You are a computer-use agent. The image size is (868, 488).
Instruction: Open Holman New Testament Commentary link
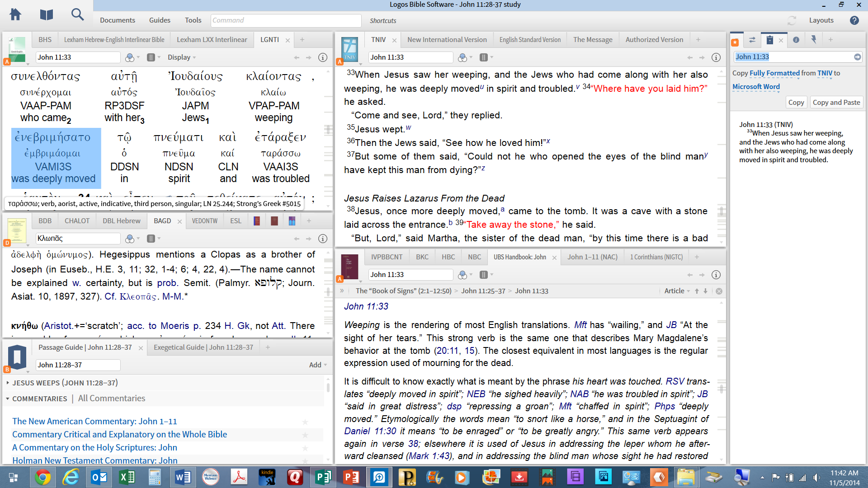pos(94,460)
